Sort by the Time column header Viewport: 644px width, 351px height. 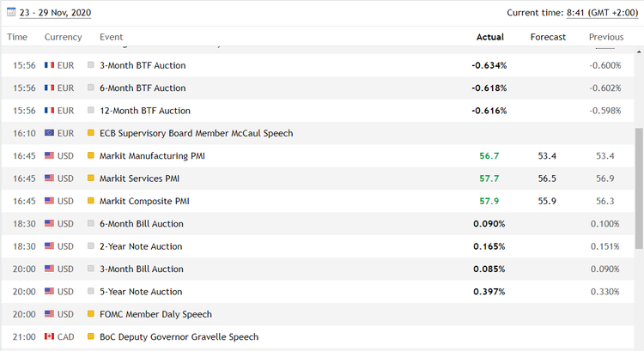coord(17,37)
